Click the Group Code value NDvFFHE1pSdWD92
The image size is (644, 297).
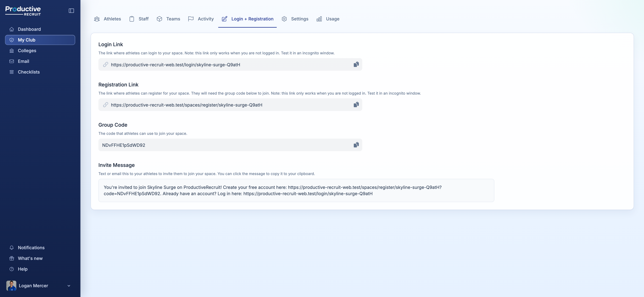123,145
